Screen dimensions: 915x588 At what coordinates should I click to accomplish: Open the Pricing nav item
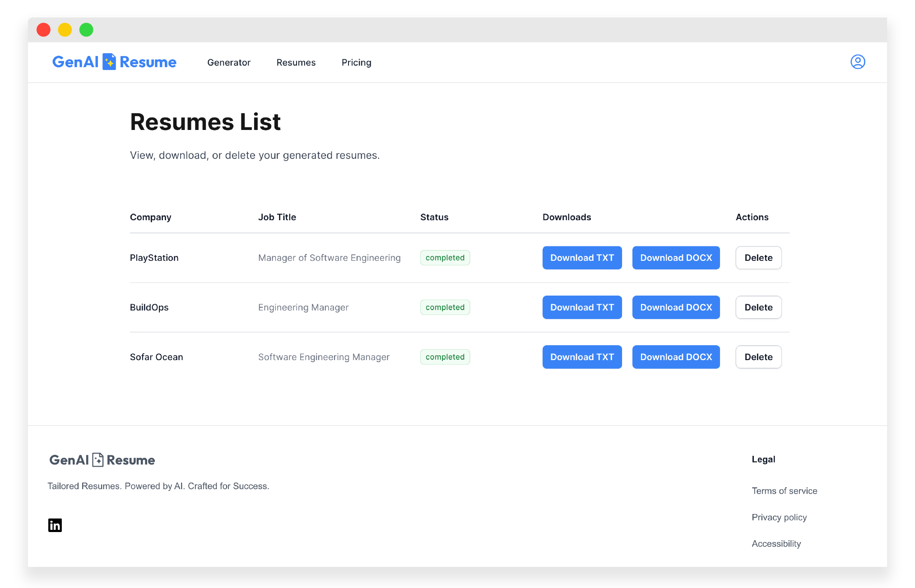(x=356, y=63)
